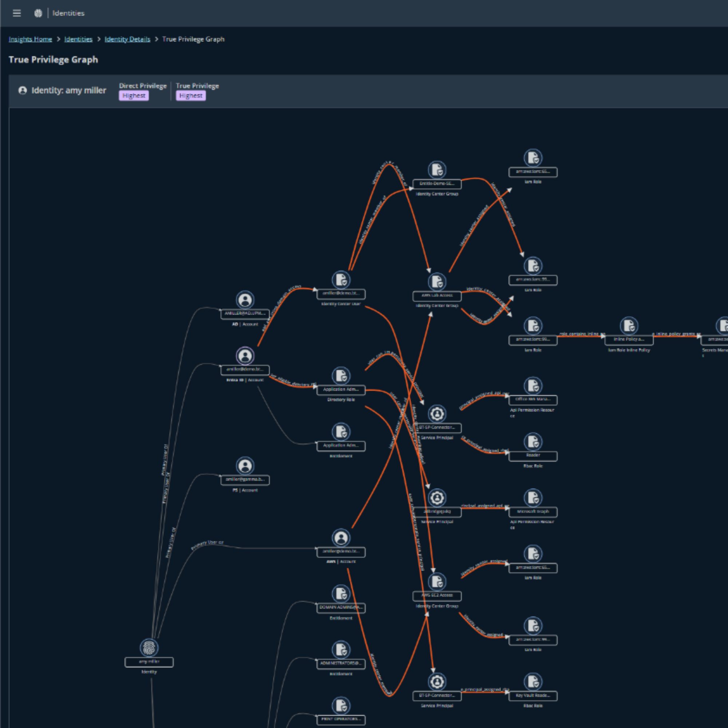
Task: Select the Entra ID account node icon
Action: [x=245, y=356]
